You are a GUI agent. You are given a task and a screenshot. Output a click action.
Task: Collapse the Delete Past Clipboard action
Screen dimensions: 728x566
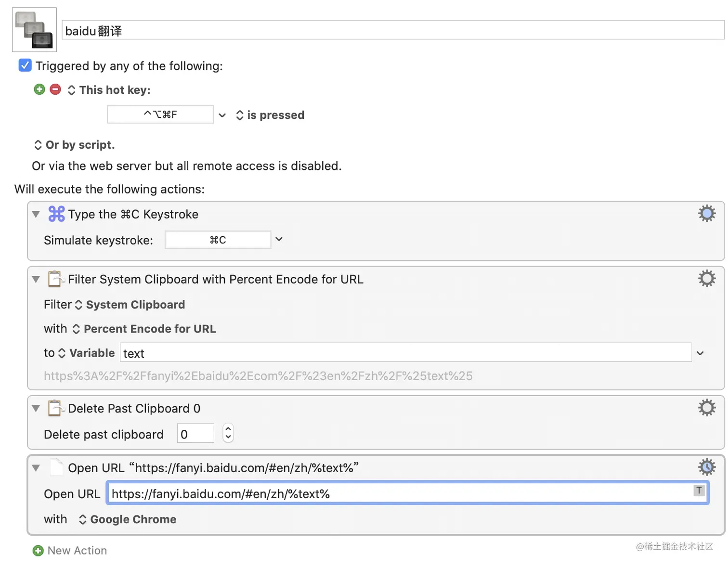pos(36,408)
